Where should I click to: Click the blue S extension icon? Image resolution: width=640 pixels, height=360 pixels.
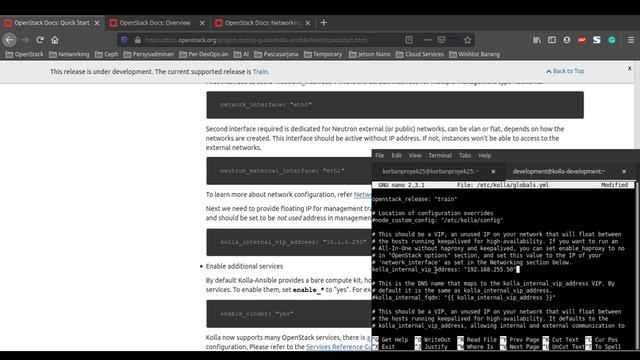tap(597, 40)
